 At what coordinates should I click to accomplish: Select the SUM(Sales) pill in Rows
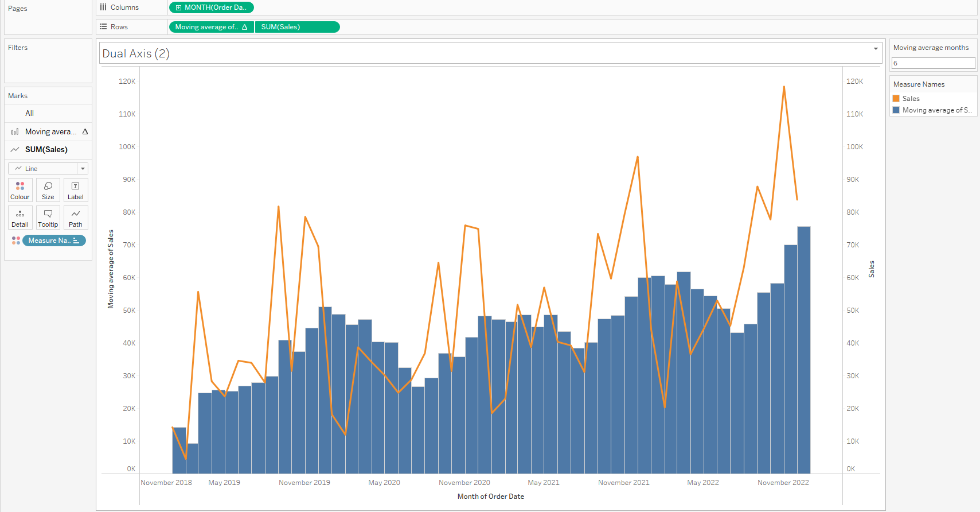(x=298, y=27)
